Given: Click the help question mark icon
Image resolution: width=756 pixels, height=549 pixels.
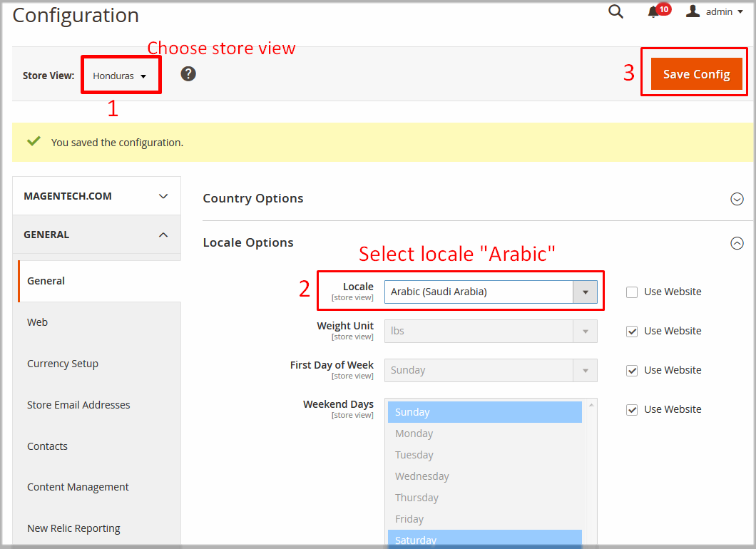Looking at the screenshot, I should tap(188, 74).
